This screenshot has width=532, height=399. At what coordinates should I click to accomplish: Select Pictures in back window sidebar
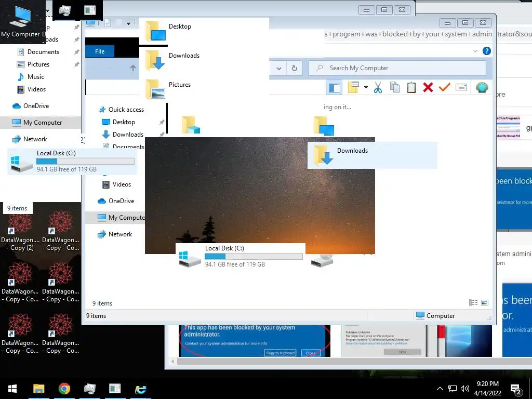pyautogui.click(x=38, y=64)
